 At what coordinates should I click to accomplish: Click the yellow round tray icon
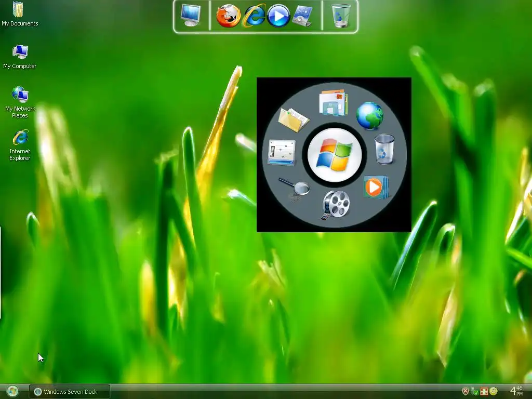pyautogui.click(x=494, y=392)
